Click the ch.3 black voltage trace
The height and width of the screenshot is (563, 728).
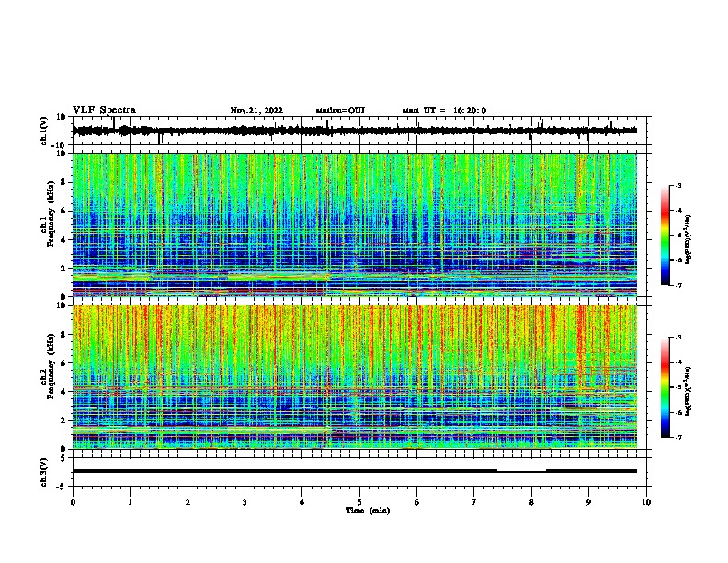click(354, 471)
